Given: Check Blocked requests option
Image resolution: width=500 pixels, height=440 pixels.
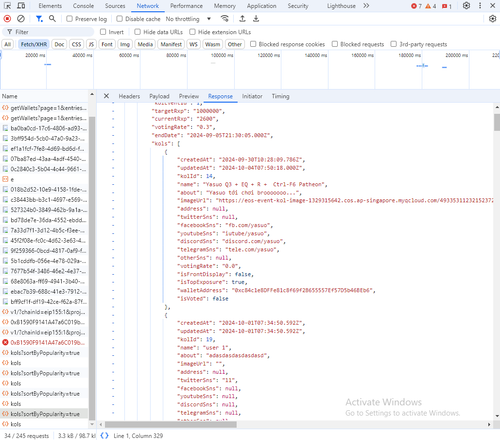Looking at the screenshot, I should [x=335, y=44].
